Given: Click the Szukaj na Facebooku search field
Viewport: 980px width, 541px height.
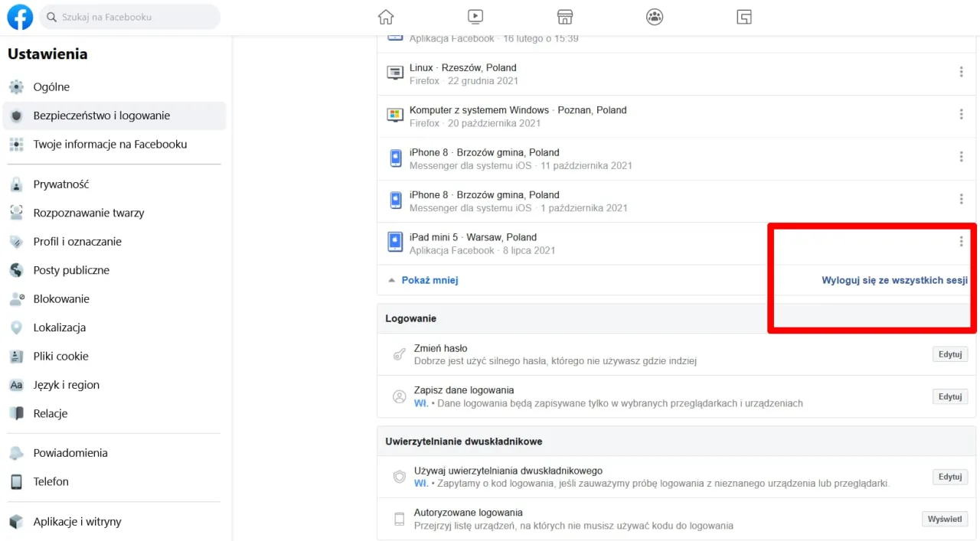Looking at the screenshot, I should (x=130, y=17).
